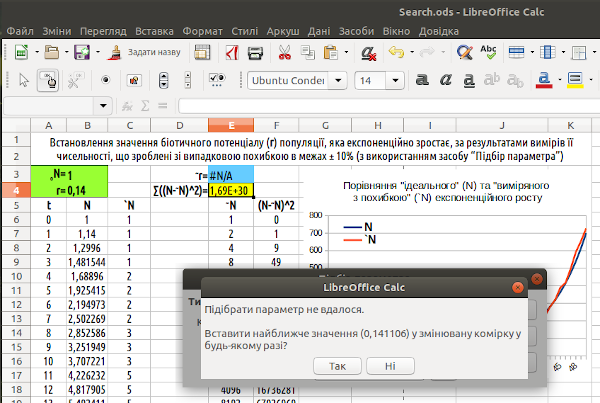Apply italic formatting

[x=445, y=80]
